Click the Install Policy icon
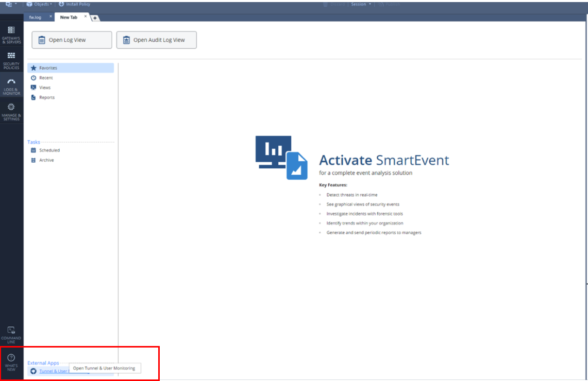The width and height of the screenshot is (588, 381). (62, 4)
